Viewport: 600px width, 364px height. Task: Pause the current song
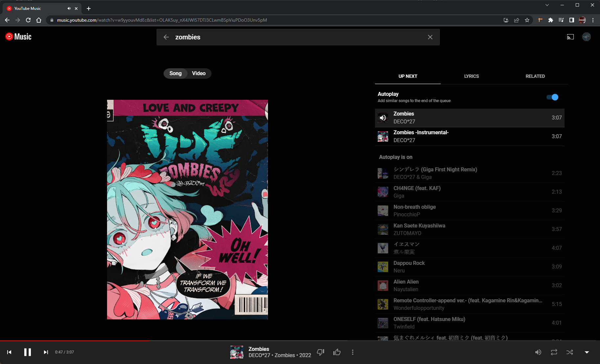(28, 352)
